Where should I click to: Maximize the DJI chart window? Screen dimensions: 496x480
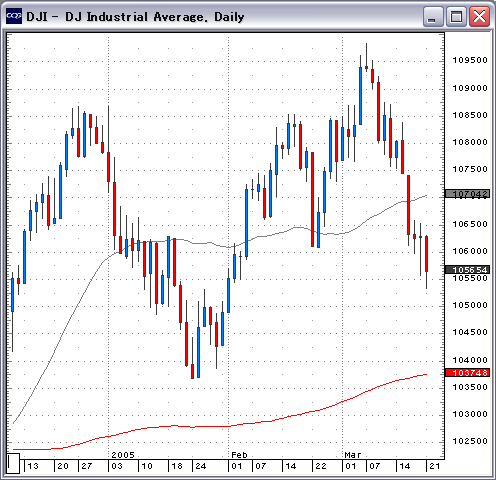(456, 16)
